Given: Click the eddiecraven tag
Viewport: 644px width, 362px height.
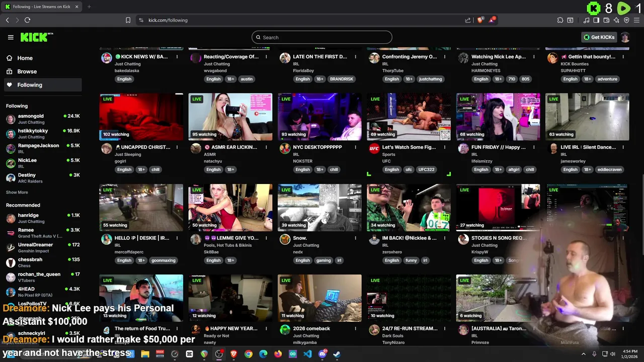Looking at the screenshot, I should (x=610, y=169).
